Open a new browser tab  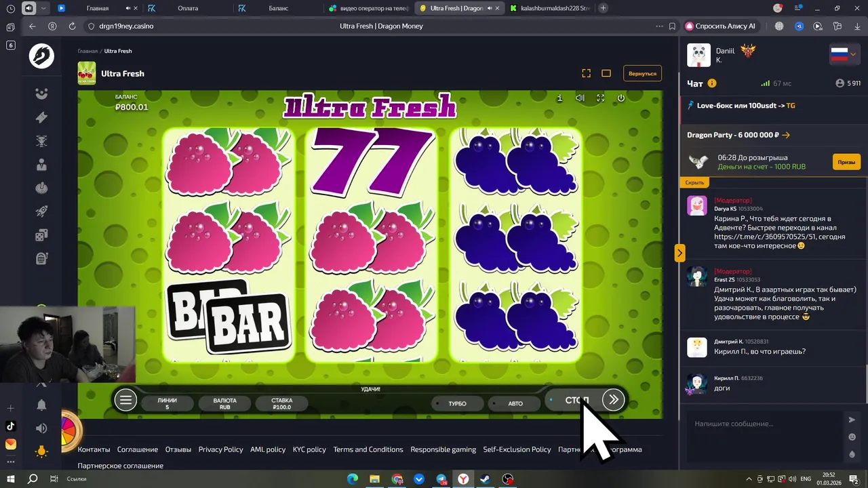pos(603,8)
